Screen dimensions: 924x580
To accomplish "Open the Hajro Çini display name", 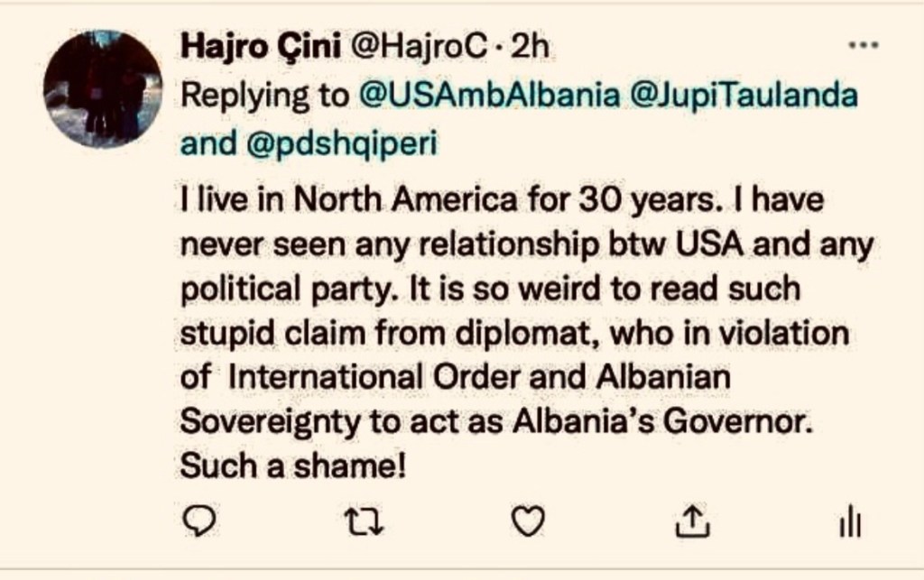I will (x=261, y=46).
